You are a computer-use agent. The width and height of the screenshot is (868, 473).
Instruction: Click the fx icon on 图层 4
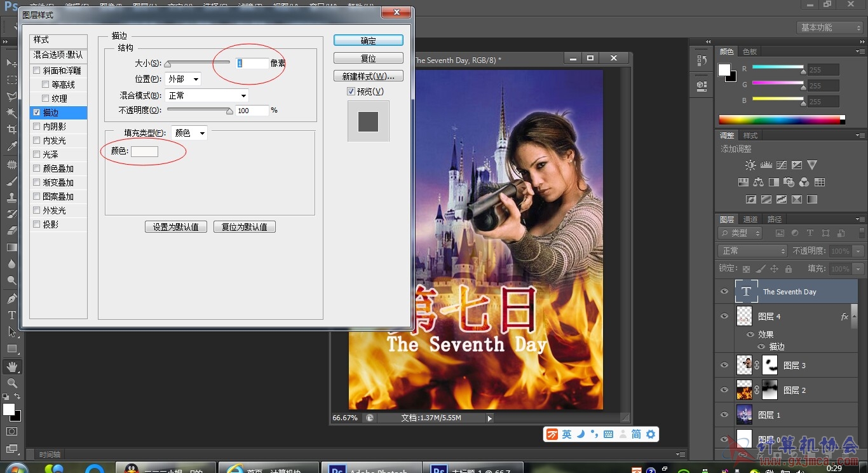pyautogui.click(x=844, y=317)
